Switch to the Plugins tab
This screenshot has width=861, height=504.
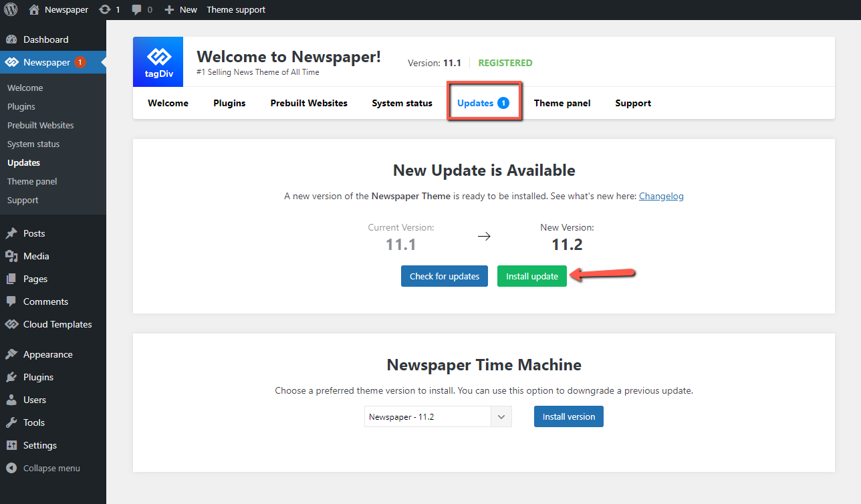[229, 103]
